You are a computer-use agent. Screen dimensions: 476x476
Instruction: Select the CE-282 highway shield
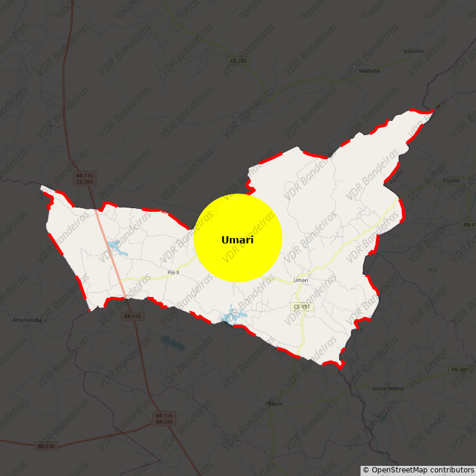point(239,61)
